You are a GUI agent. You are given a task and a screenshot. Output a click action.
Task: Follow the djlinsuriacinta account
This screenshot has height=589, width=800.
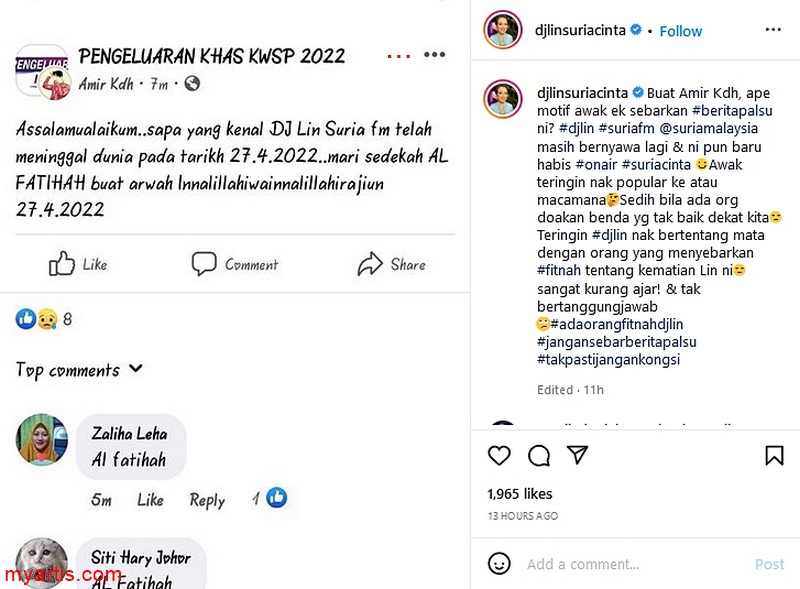pos(681,31)
